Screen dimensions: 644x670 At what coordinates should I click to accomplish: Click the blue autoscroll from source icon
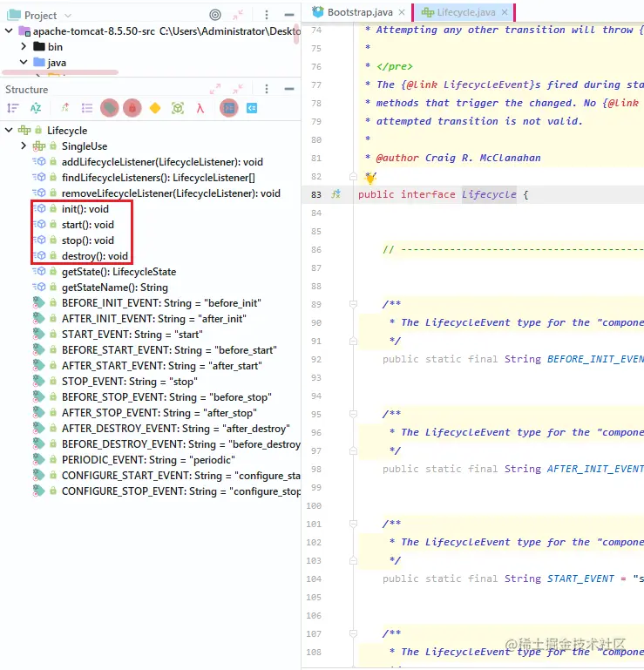pos(252,108)
